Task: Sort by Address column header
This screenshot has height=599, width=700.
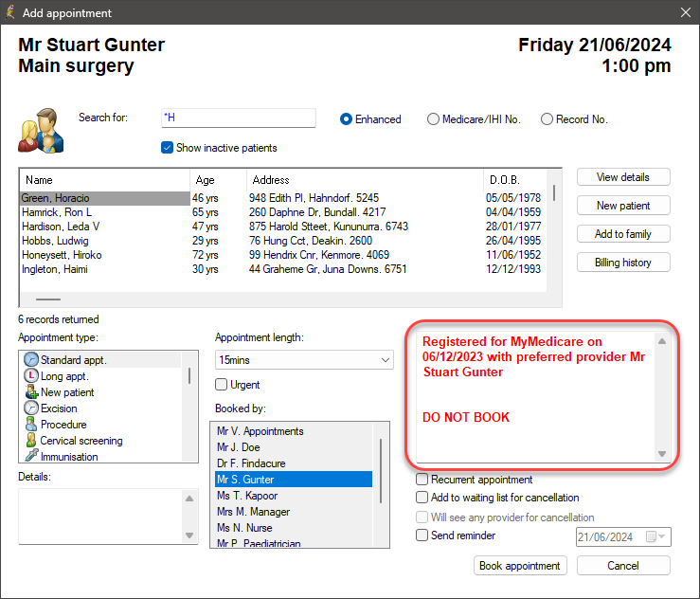Action: [366, 179]
